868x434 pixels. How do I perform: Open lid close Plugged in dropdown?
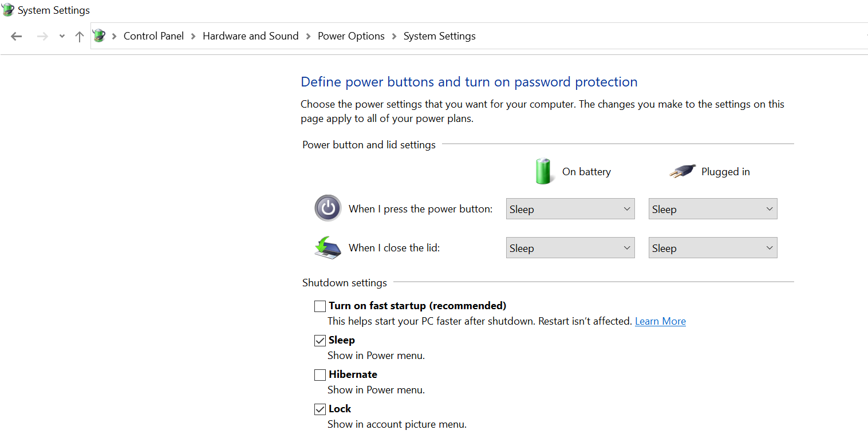click(x=712, y=247)
